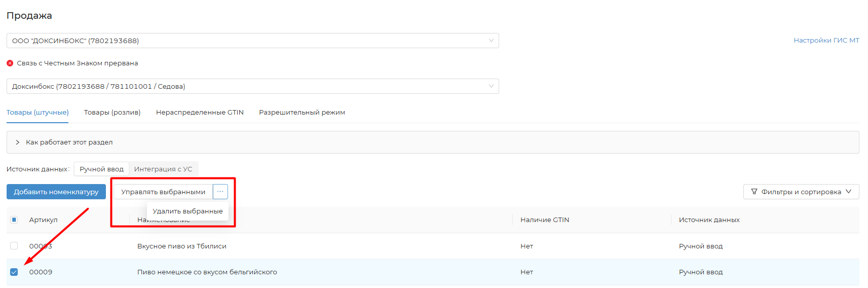Screen dimensions: 868x288
Task: Open "Настройки ГИС МТ" link
Action: pos(826,41)
